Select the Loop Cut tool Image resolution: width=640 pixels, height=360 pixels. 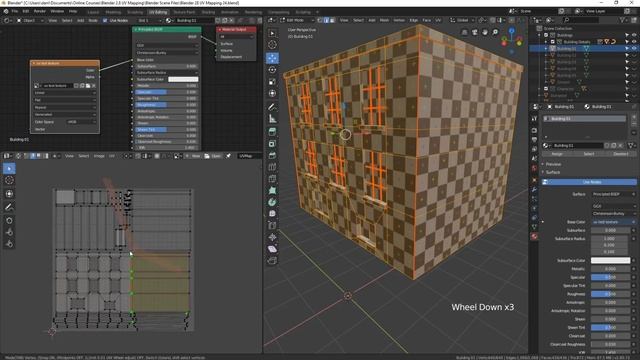pyautogui.click(x=272, y=167)
